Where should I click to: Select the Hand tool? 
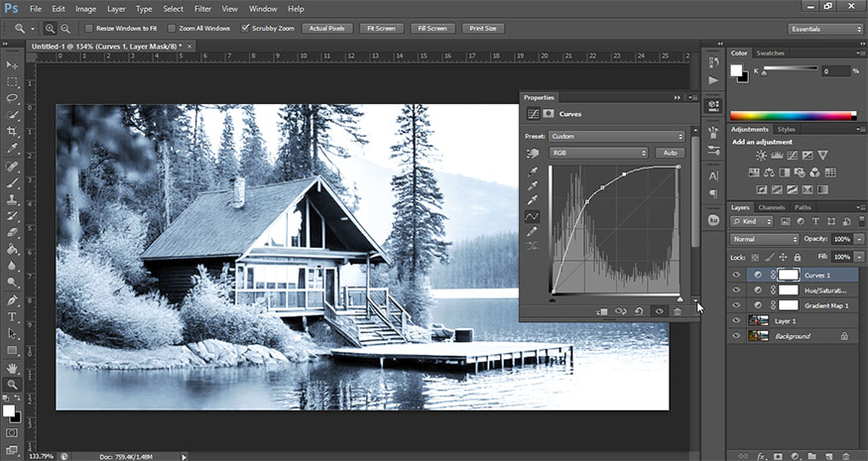(13, 367)
